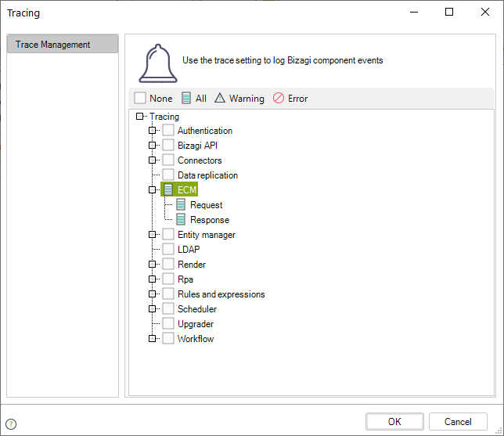Close the Tracing dialog window

(x=485, y=12)
